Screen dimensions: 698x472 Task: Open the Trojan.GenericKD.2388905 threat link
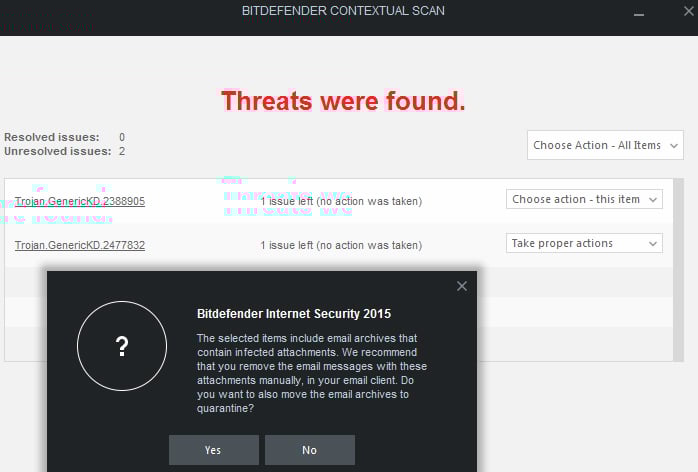[80, 201]
